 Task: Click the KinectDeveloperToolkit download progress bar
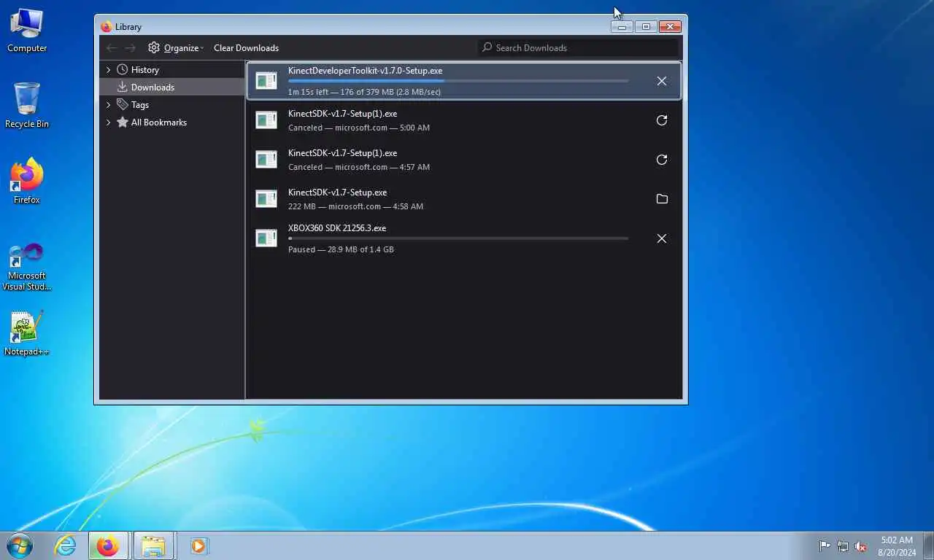(458, 81)
